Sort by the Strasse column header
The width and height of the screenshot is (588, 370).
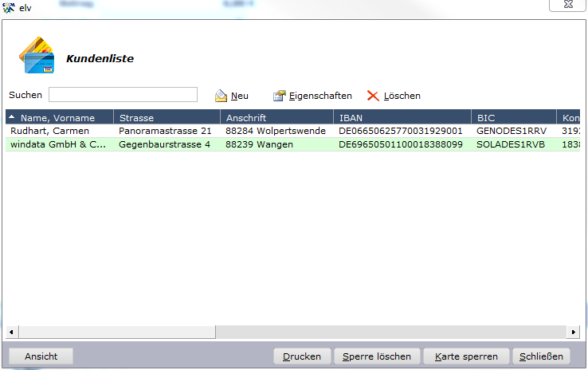pyautogui.click(x=167, y=117)
